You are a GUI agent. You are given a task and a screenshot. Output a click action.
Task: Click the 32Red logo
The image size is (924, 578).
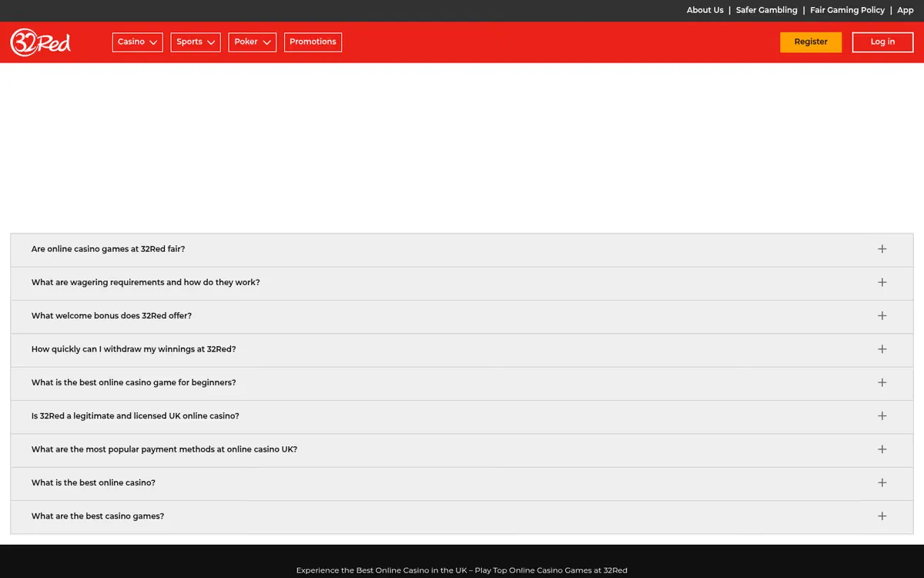pyautogui.click(x=41, y=42)
